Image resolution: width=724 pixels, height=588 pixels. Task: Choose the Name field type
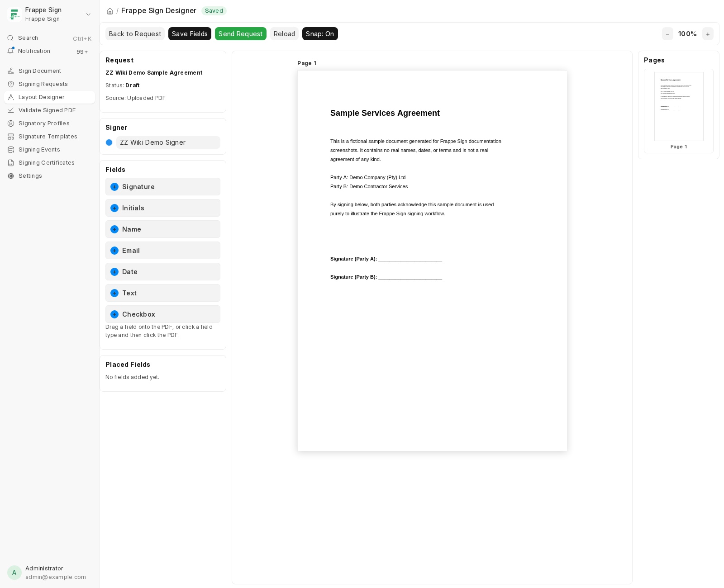pyautogui.click(x=163, y=229)
